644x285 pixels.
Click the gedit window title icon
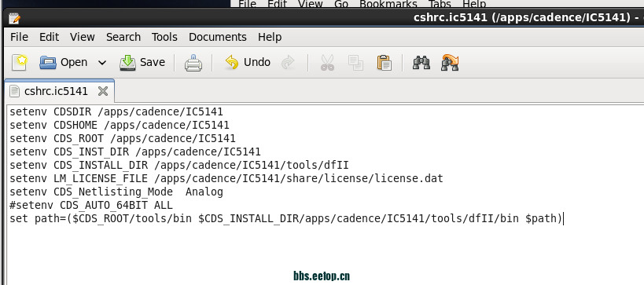click(x=14, y=18)
